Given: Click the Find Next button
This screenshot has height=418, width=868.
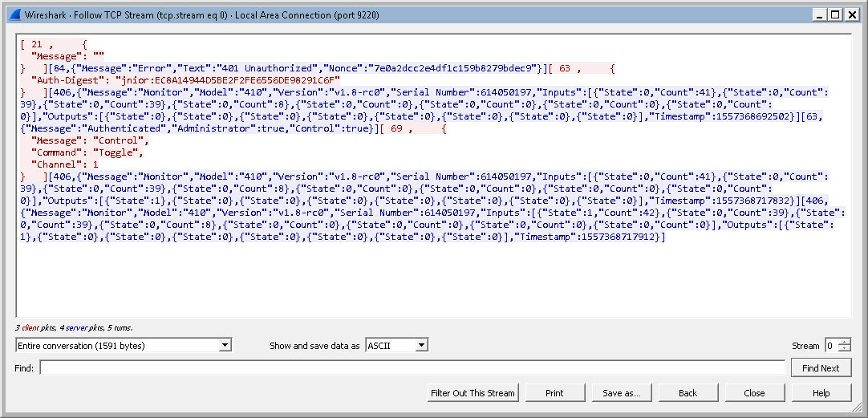Looking at the screenshot, I should 821,368.
